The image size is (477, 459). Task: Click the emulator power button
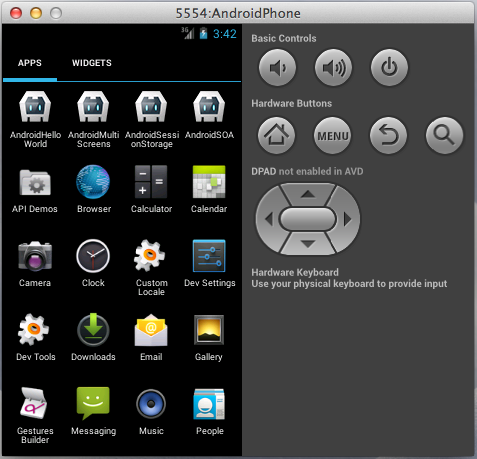click(389, 68)
